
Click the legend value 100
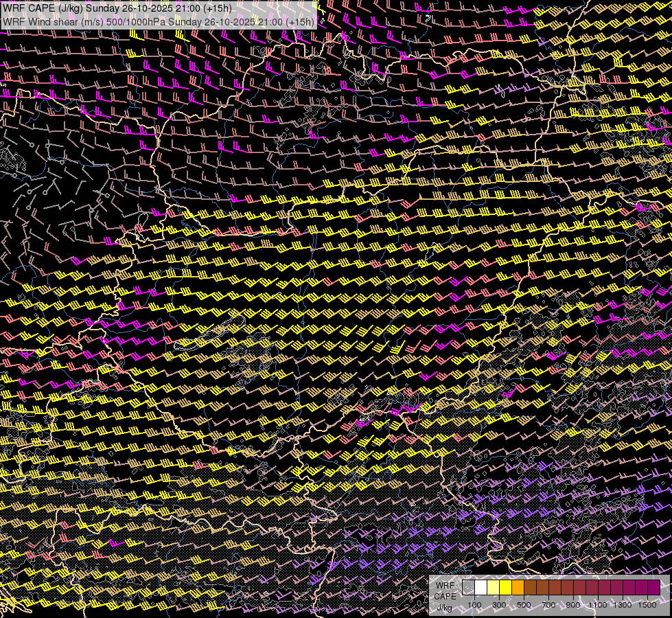(x=474, y=605)
